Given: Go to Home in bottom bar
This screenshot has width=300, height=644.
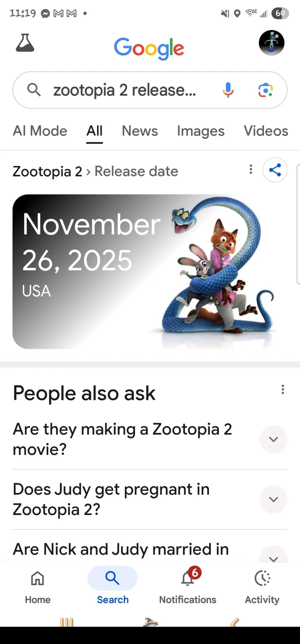Looking at the screenshot, I should [x=38, y=585].
